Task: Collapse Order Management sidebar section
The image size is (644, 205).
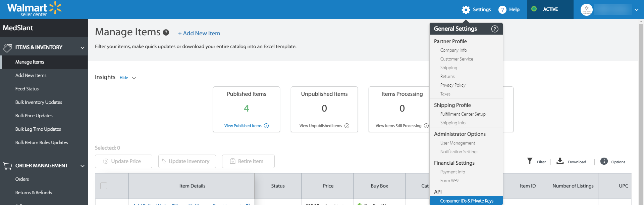Action: 82,166
